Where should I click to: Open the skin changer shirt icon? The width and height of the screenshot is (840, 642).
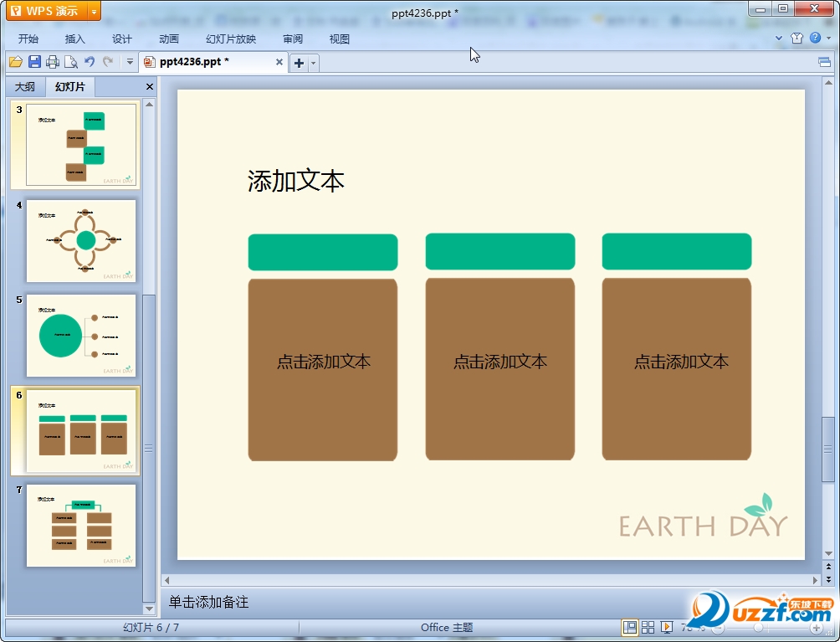coord(796,38)
